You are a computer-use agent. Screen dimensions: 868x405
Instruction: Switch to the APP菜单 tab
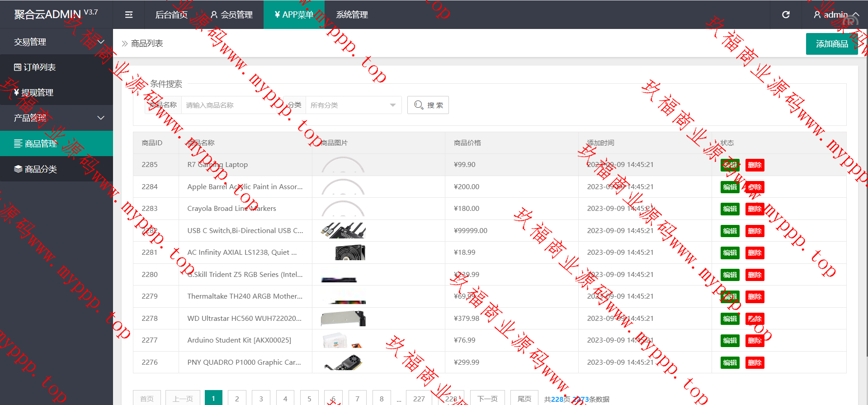294,15
